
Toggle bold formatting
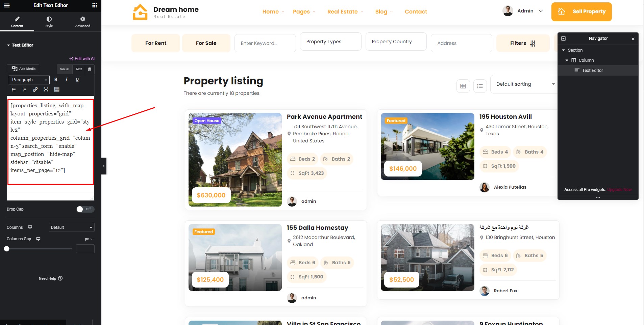click(x=56, y=80)
